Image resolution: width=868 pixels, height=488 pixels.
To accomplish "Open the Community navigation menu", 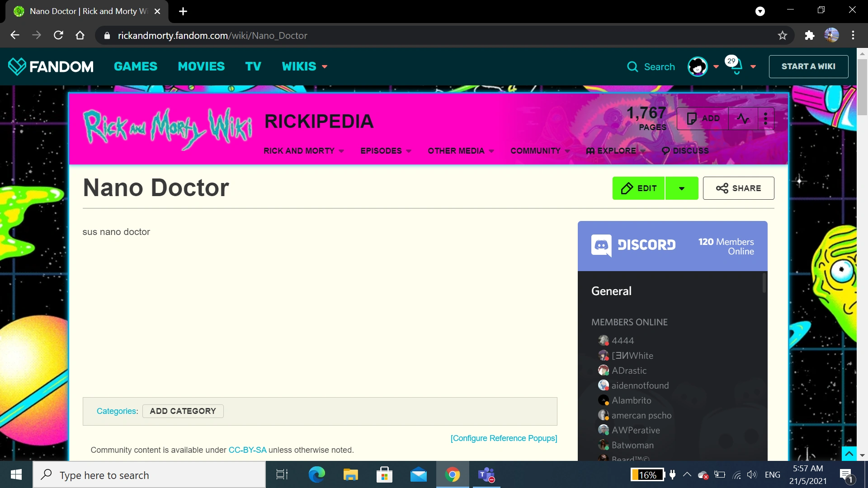I will [x=539, y=151].
